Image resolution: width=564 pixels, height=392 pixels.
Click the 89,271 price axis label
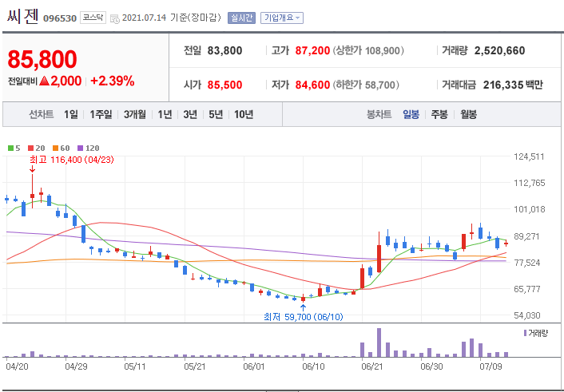pos(527,236)
